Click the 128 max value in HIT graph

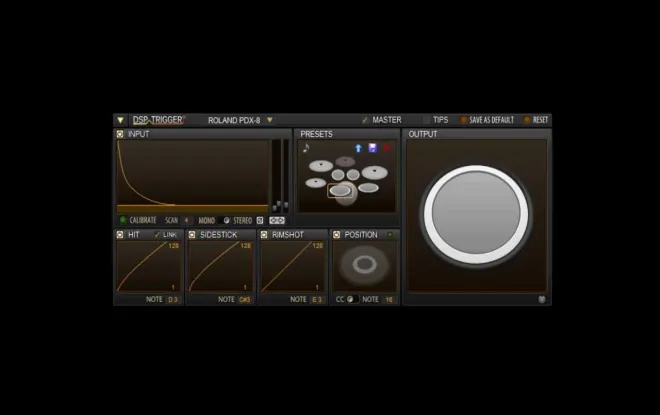173,245
